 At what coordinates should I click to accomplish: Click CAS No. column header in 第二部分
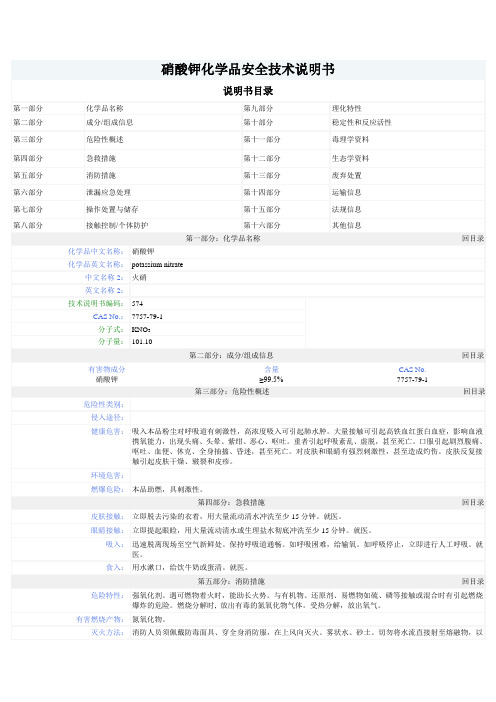click(x=412, y=369)
